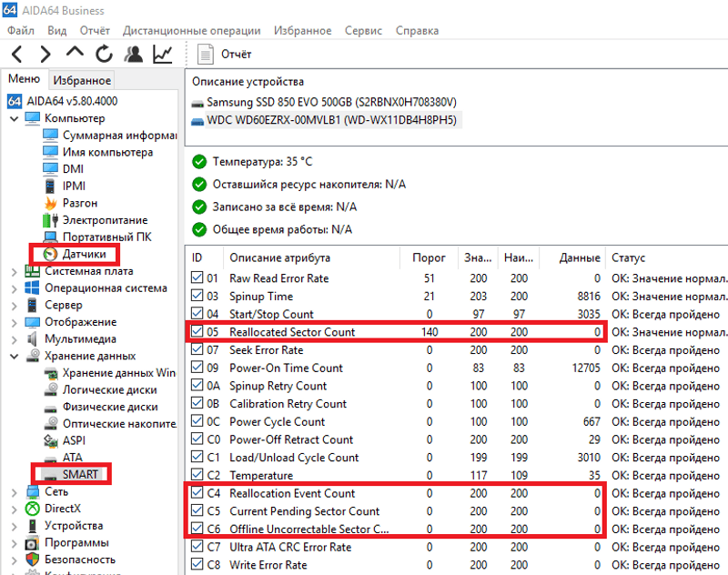Select Датчики sensor item in tree
The height and width of the screenshot is (575, 728).
pyautogui.click(x=90, y=255)
